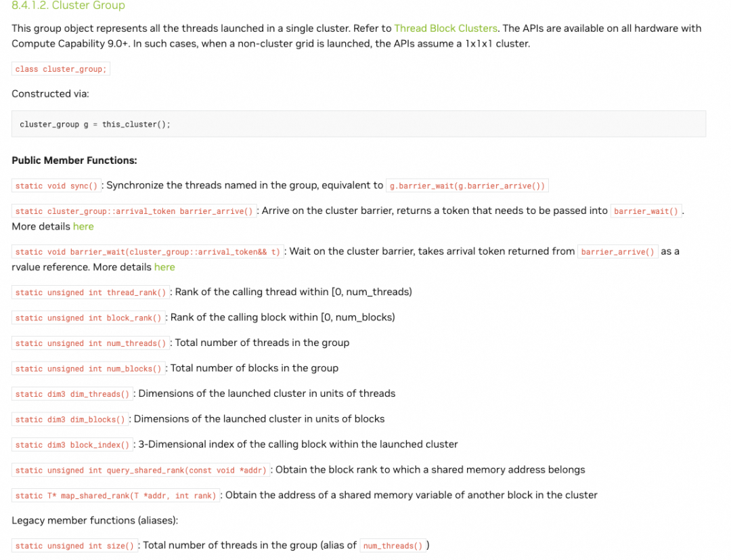
Task: Click 'Dimensions of the launched cluster in units of threads'
Action: pyautogui.click(x=267, y=393)
